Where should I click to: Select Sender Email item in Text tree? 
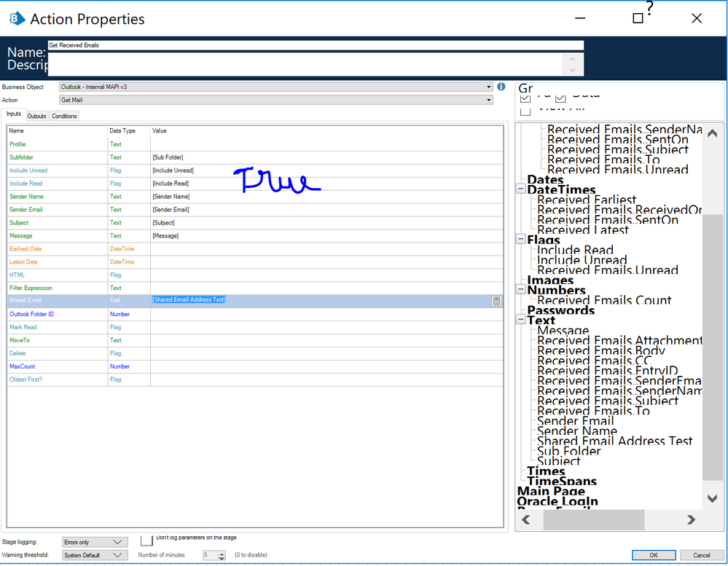coord(575,420)
